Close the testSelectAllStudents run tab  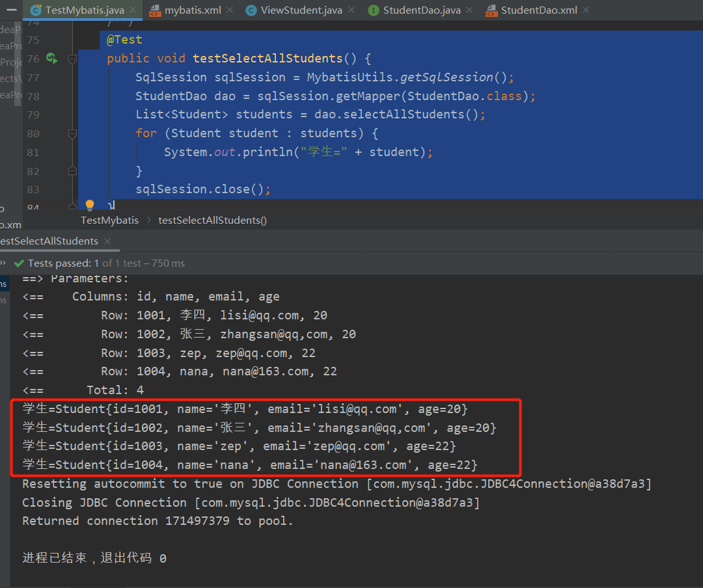[107, 241]
